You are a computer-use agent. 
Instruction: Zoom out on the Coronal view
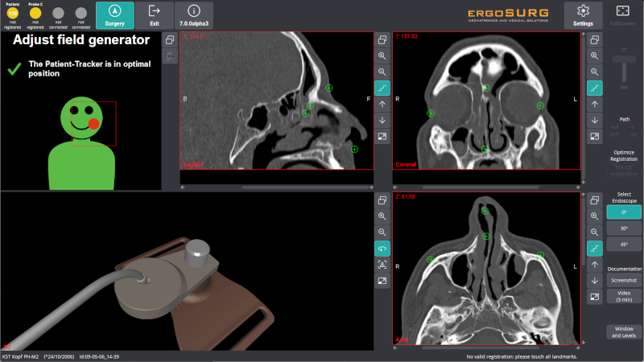594,72
